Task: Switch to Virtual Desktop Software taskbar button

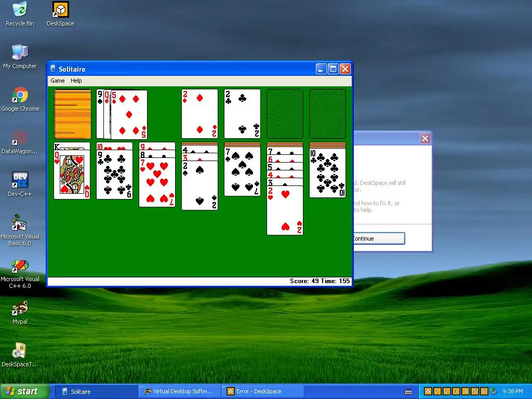Action: tap(179, 392)
